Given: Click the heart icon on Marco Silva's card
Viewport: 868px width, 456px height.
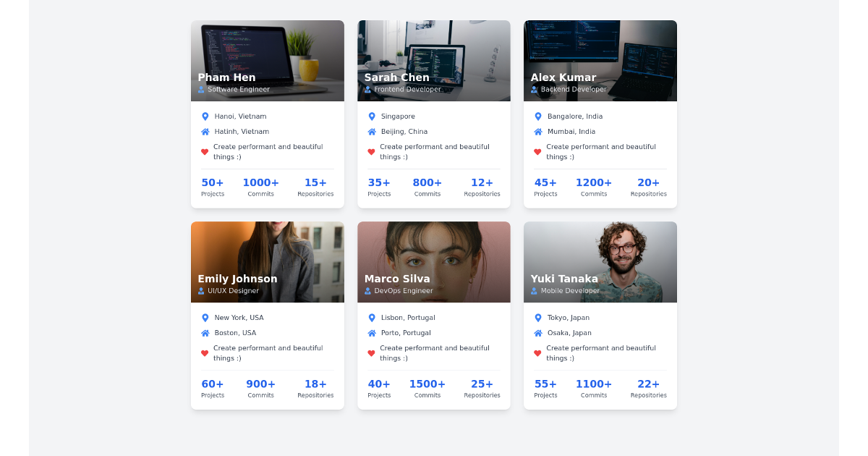Looking at the screenshot, I should tap(371, 352).
